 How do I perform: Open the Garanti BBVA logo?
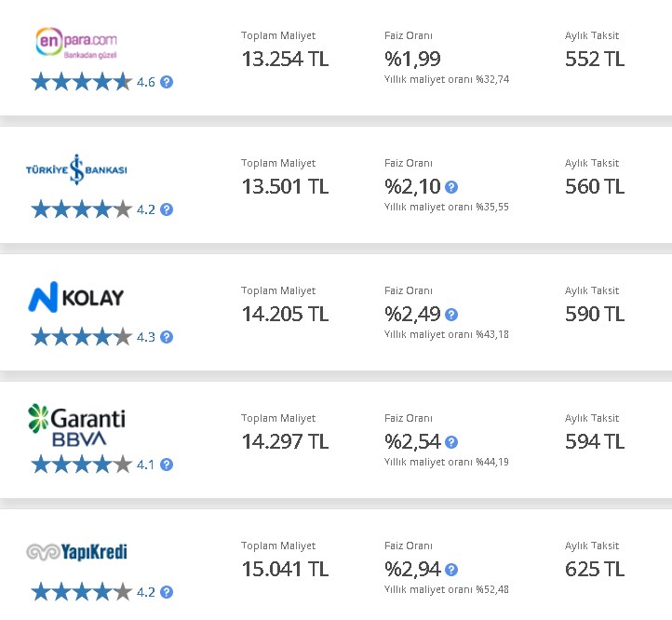click(x=76, y=425)
